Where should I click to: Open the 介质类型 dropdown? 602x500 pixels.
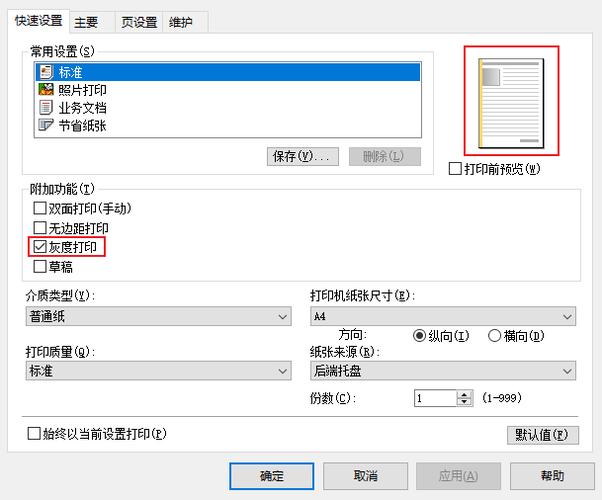pyautogui.click(x=159, y=316)
